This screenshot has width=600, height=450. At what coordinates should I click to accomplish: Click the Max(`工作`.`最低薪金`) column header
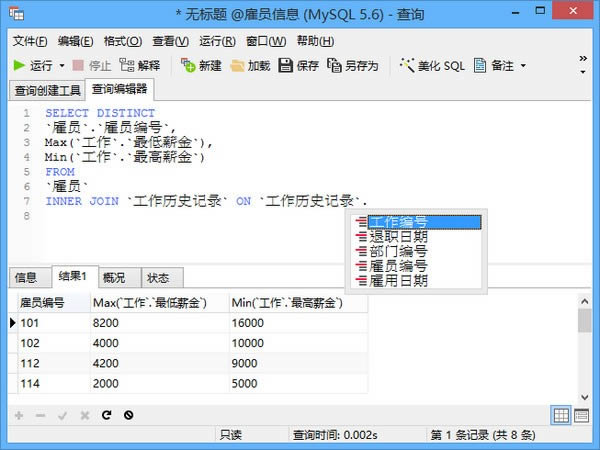click(160, 303)
